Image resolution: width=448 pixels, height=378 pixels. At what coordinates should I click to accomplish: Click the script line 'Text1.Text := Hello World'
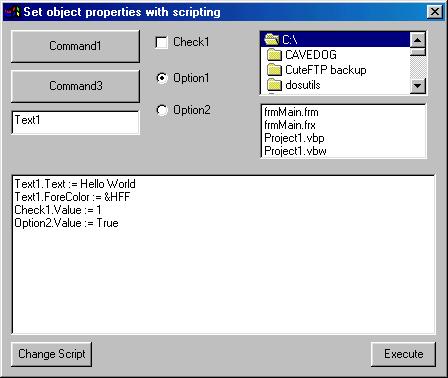coord(75,184)
